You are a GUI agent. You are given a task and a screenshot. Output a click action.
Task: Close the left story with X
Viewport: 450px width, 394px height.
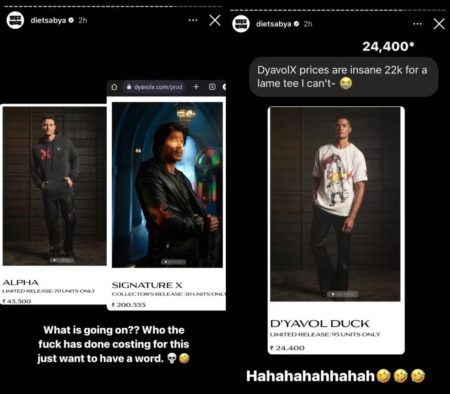(x=215, y=20)
